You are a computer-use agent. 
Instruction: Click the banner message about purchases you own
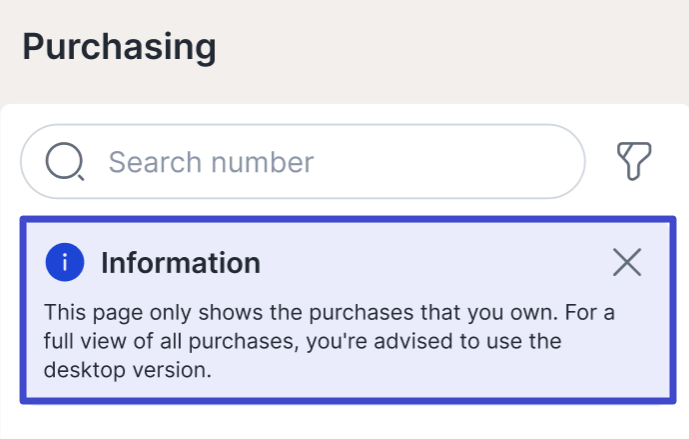pos(330,313)
